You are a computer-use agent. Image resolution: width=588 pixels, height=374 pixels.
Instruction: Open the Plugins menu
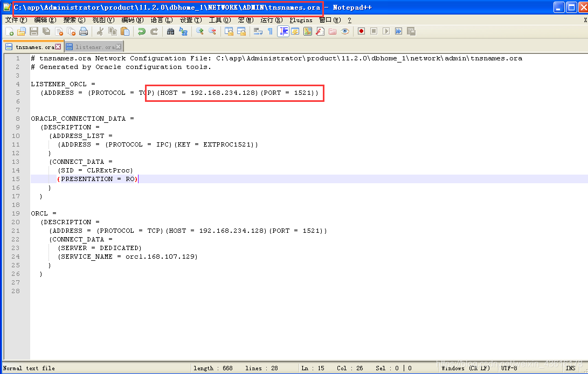tap(301, 20)
